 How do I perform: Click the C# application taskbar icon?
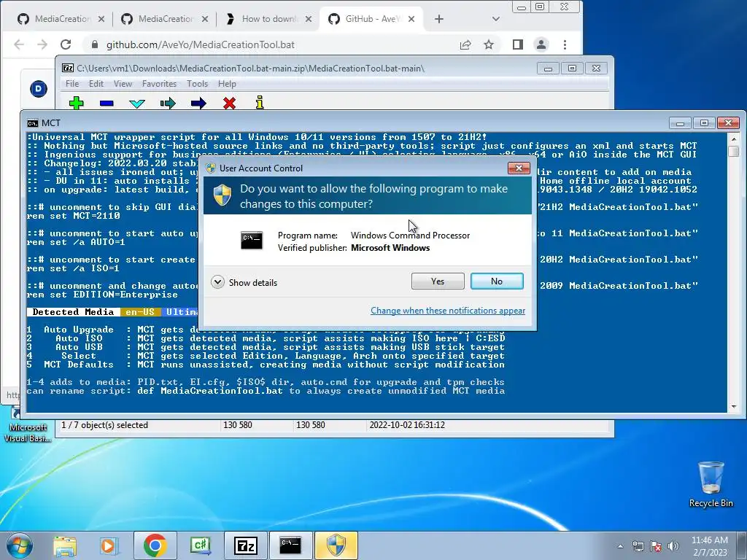coord(200,545)
